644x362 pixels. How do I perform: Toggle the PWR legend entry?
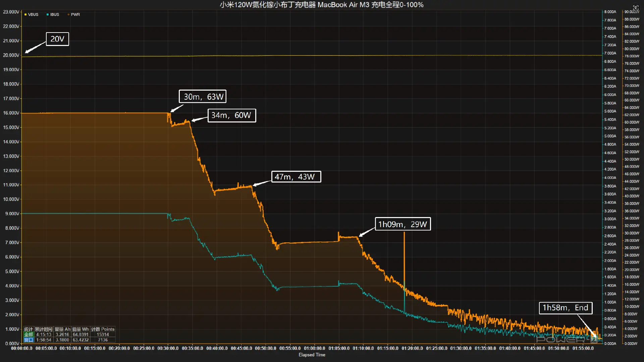click(73, 14)
